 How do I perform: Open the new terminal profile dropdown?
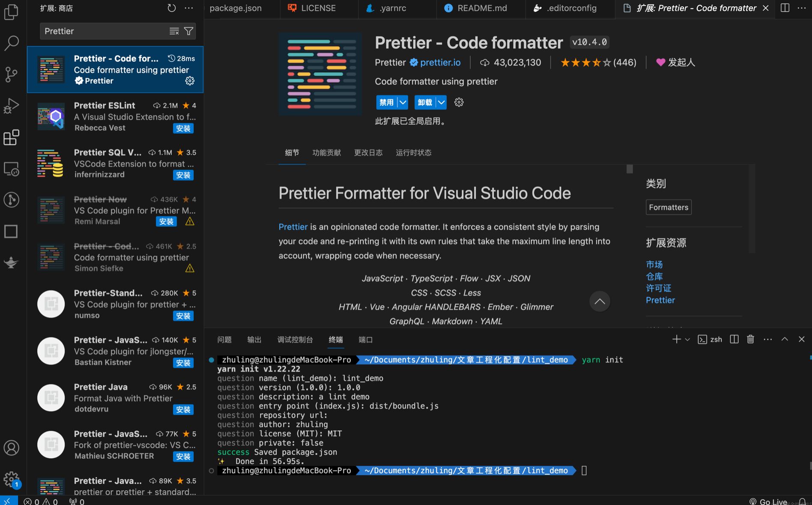pos(687,340)
